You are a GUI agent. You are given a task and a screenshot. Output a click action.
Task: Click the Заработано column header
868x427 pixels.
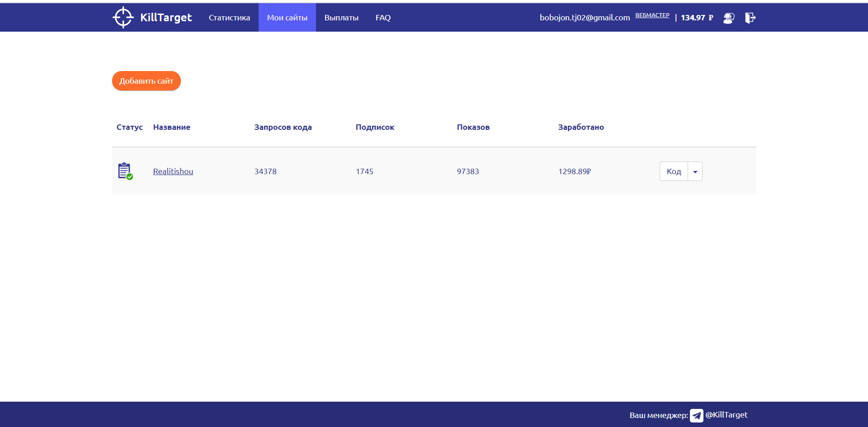(x=581, y=127)
